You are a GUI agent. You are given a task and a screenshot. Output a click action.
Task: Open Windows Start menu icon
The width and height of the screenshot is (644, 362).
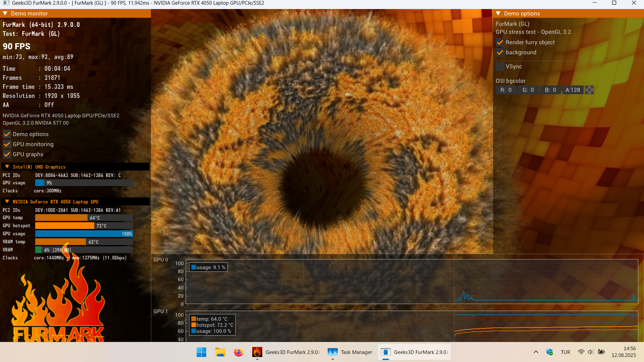(x=201, y=352)
